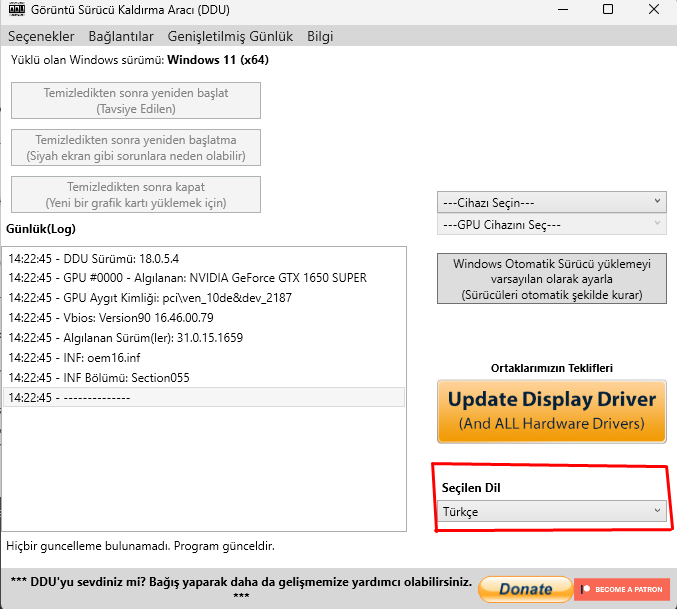Click the 'Windows 11 (x64)' version text
The width and height of the screenshot is (677, 609).
click(218, 60)
